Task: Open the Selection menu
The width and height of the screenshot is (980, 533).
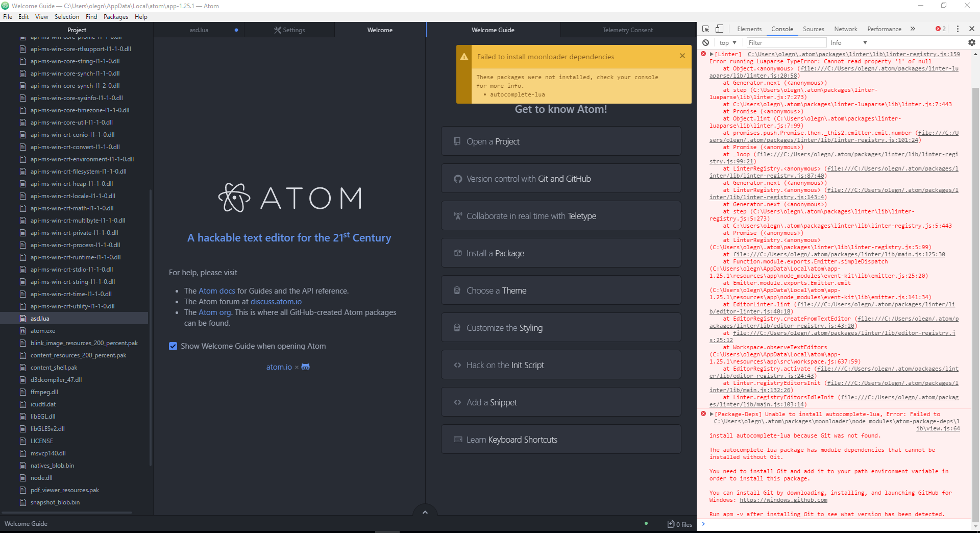Action: 67,17
